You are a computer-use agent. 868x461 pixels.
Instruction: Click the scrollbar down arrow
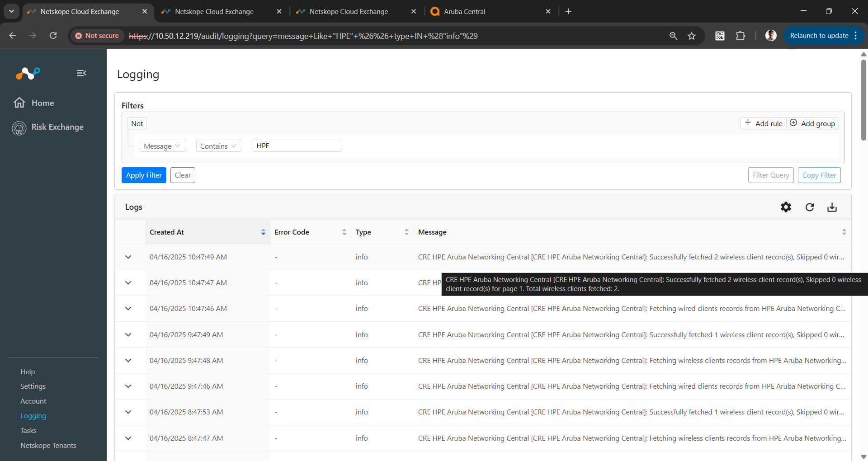click(x=863, y=456)
